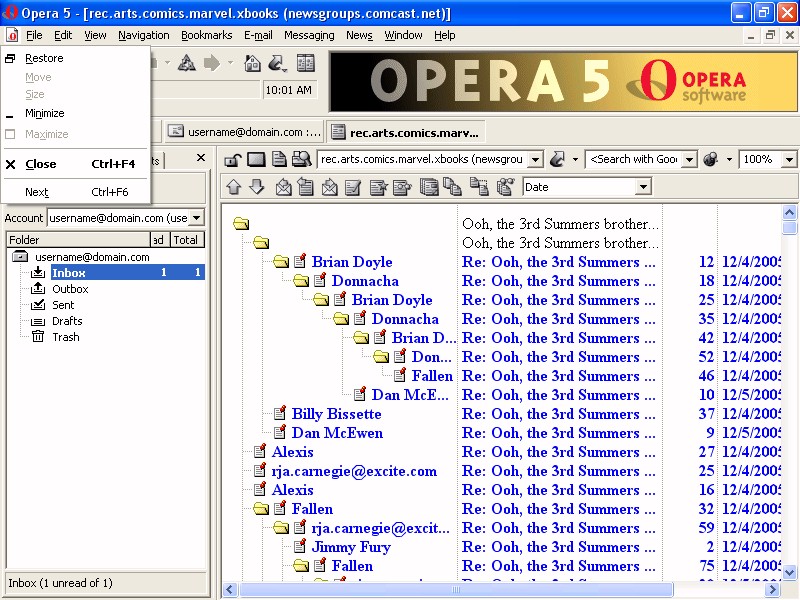Select the Sent folder
The image size is (800, 600).
pyautogui.click(x=63, y=305)
